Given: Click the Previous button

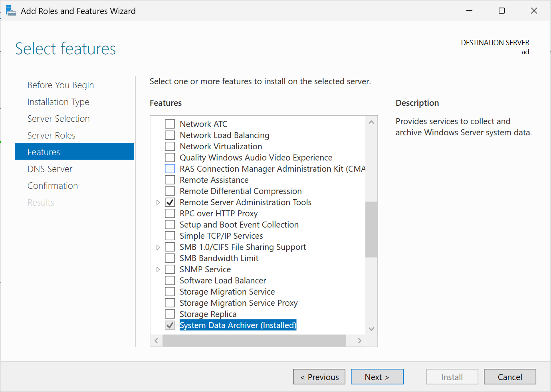Looking at the screenshot, I should [319, 376].
